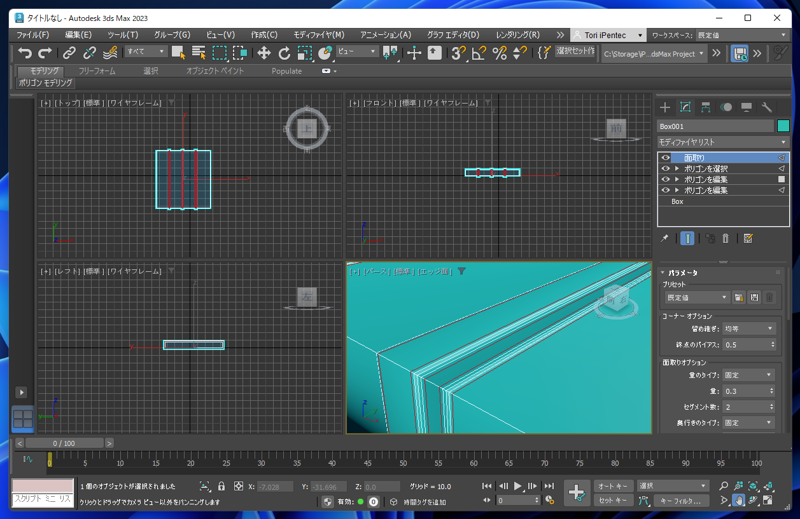Select the Select and Link chain tool
Viewport: 800px width, 519px height.
[69, 53]
